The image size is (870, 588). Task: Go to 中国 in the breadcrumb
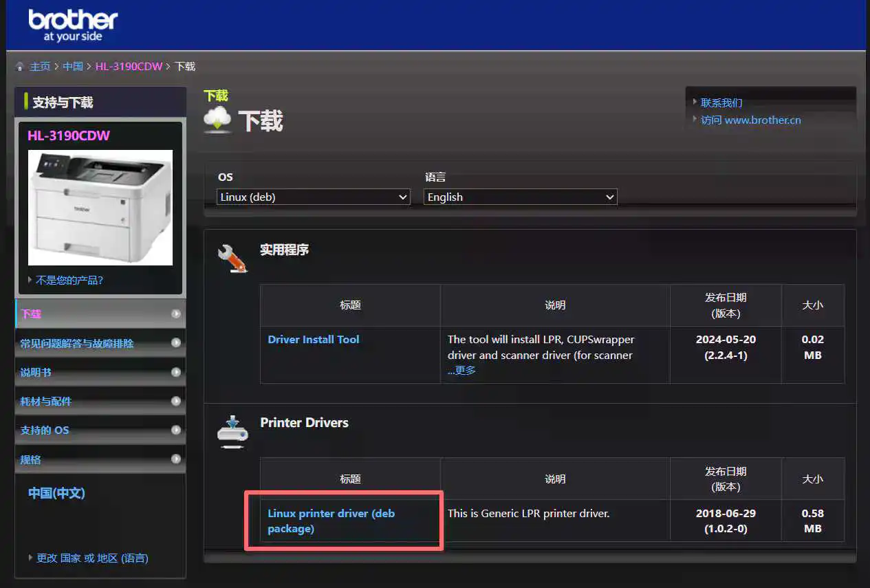[x=73, y=67]
